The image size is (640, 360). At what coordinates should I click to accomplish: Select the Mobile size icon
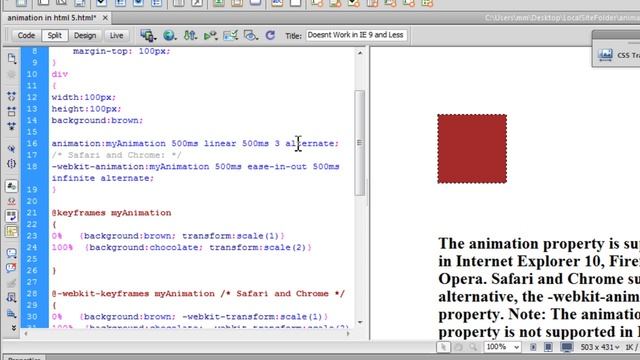[x=533, y=347]
